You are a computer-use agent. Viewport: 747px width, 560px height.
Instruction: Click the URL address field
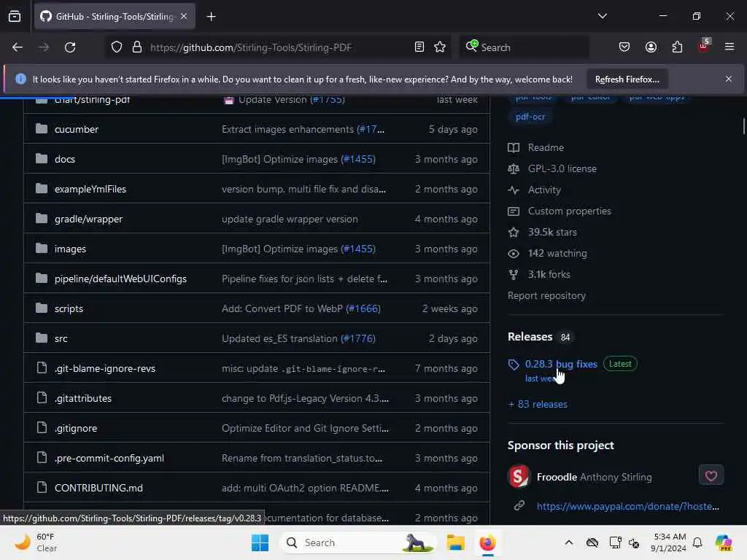pos(277,47)
